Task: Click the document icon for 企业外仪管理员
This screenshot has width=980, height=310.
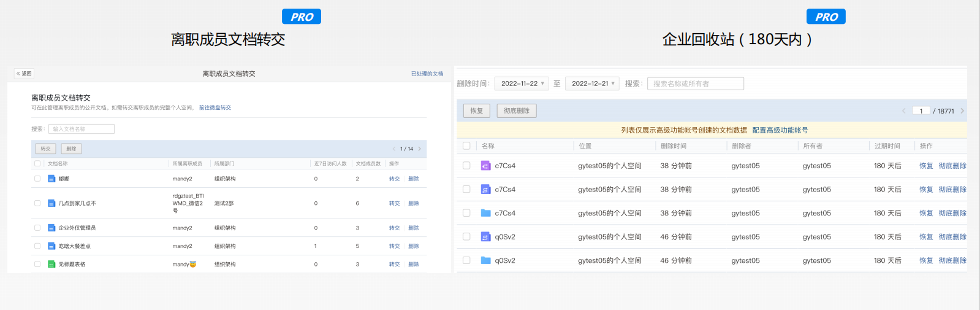Action: pos(51,228)
